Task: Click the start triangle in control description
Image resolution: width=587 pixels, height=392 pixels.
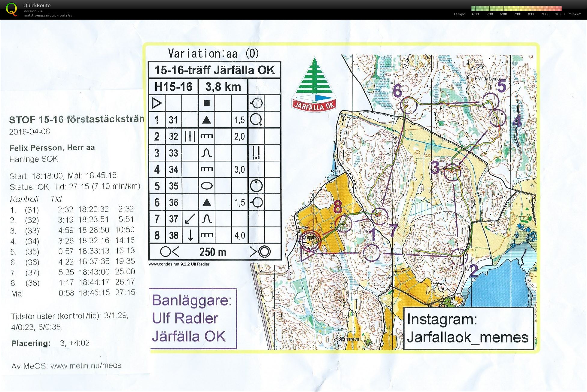Action: (x=157, y=103)
